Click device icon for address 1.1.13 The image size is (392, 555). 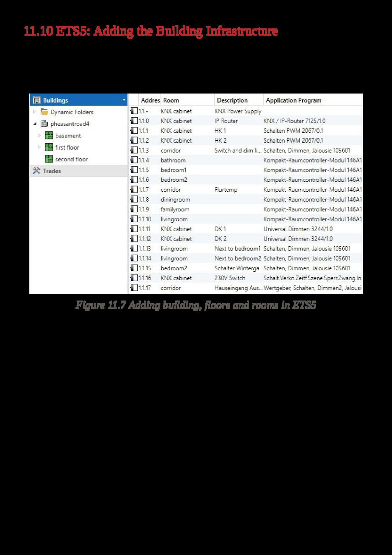click(x=134, y=248)
